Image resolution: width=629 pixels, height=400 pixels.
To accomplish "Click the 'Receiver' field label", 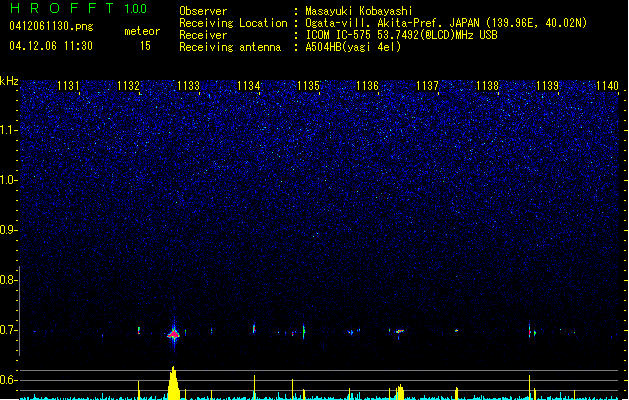I will pyautogui.click(x=203, y=35).
